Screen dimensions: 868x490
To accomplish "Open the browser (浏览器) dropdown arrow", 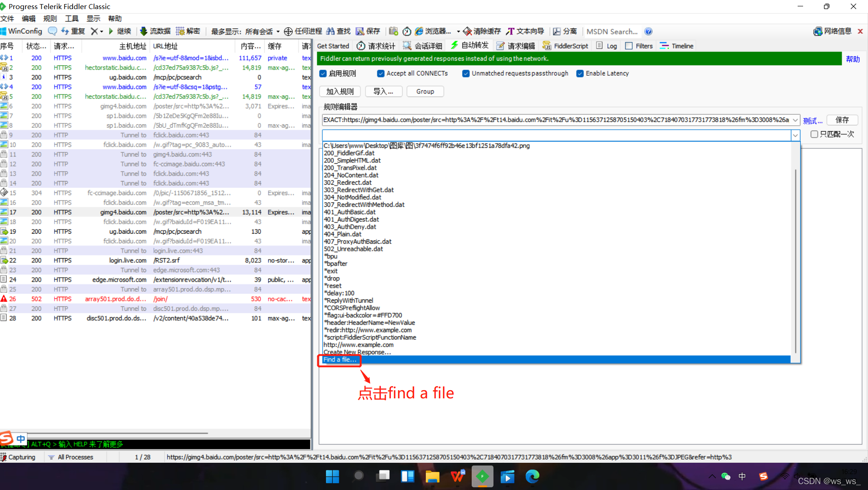I will (x=458, y=31).
